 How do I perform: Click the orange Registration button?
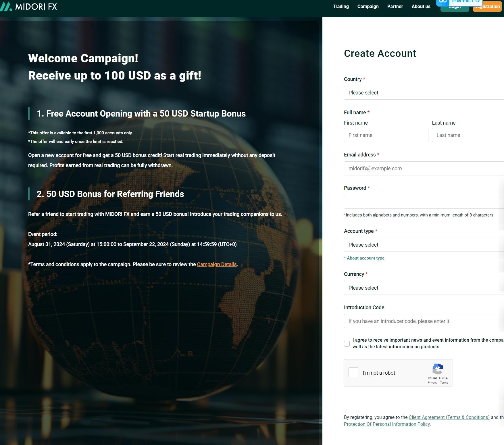click(x=487, y=7)
